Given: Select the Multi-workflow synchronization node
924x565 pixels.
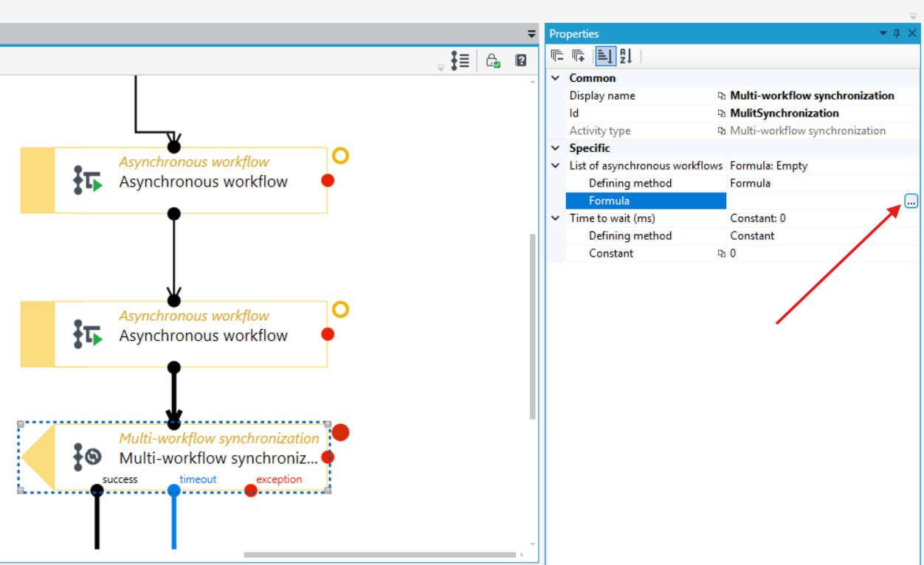Looking at the screenshot, I should point(174,457).
